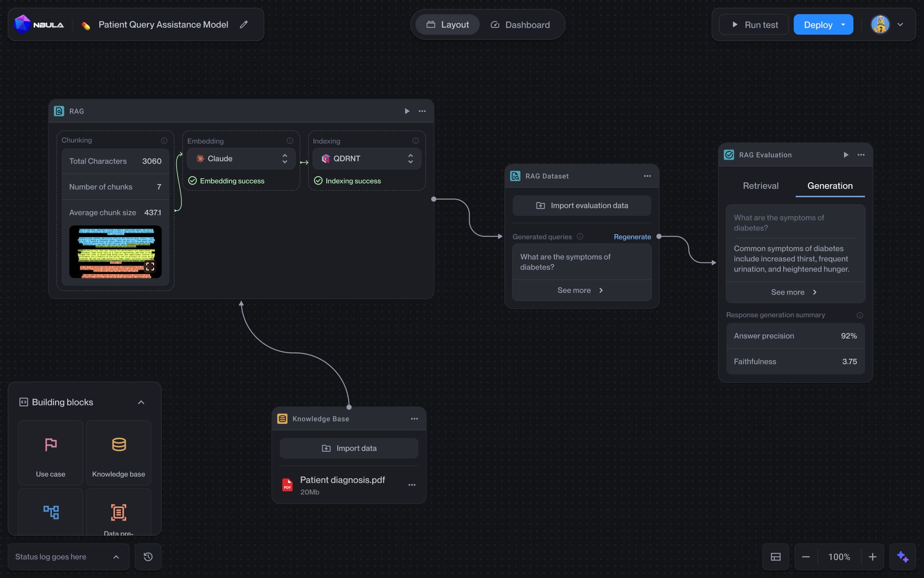Viewport: 924px width, 578px height.
Task: Click the Regenerate queries link
Action: [632, 237]
